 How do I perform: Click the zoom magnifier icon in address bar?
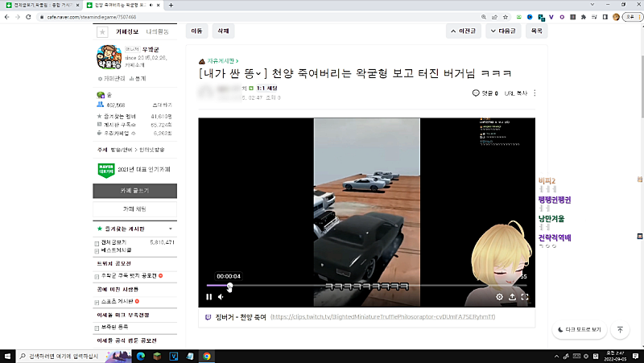click(x=484, y=17)
